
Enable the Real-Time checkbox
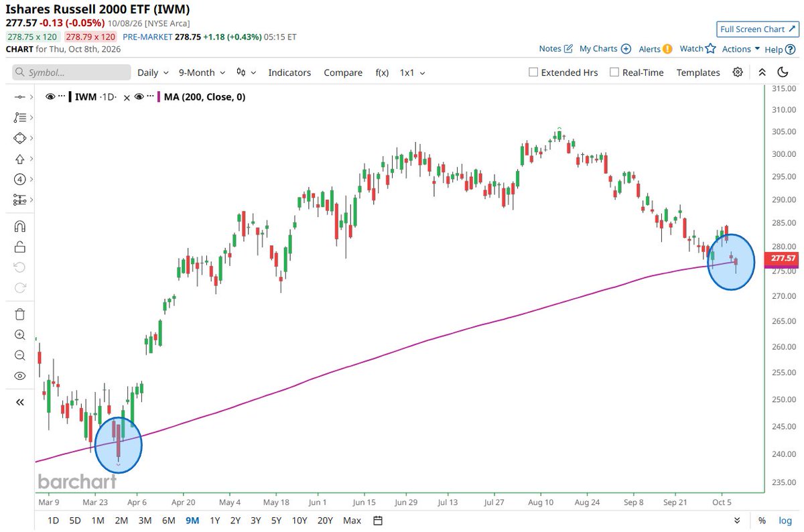[614, 72]
